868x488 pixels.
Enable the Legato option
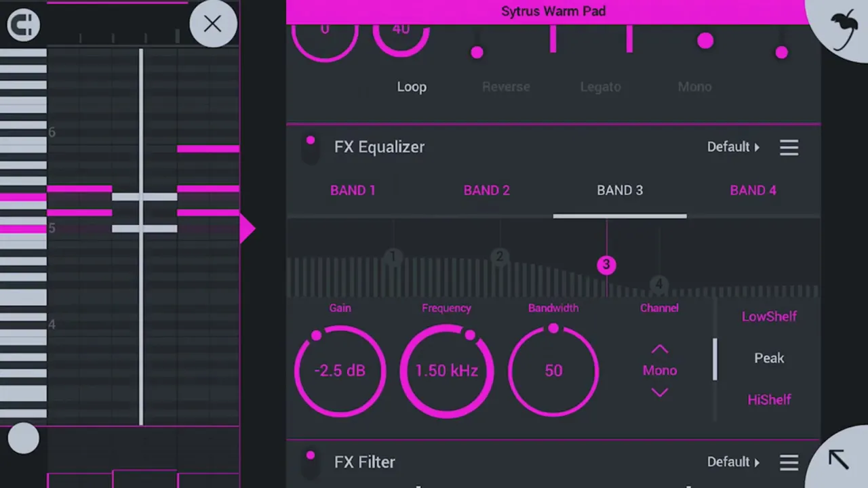click(600, 87)
